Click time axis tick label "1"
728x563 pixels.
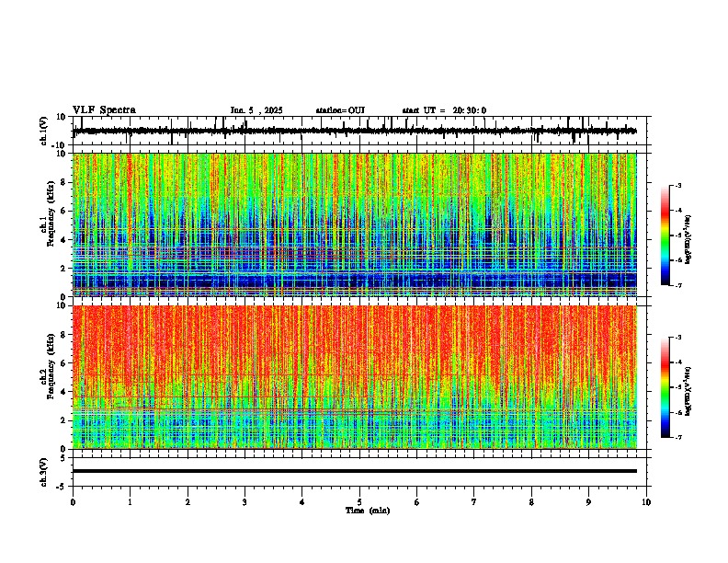coord(130,502)
